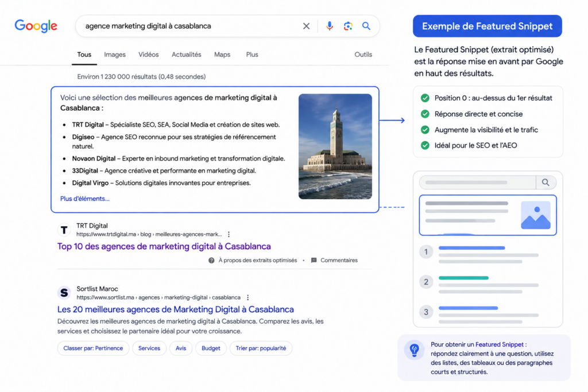
Task: Click the Commentaires link
Action: pos(339,260)
